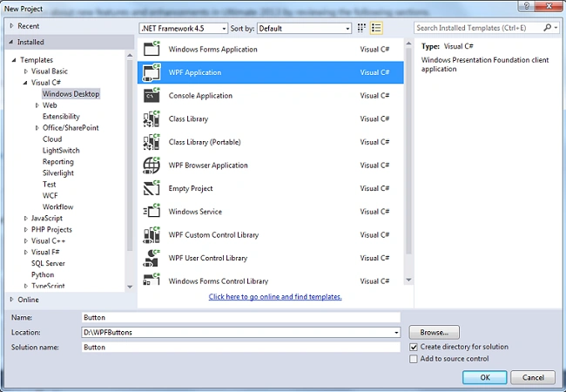Expand the PHP Projects node

point(25,230)
